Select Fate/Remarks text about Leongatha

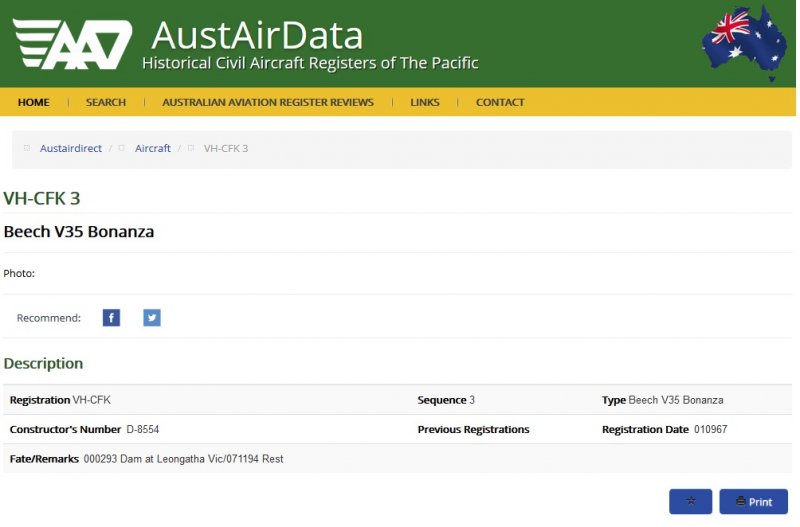click(x=183, y=459)
